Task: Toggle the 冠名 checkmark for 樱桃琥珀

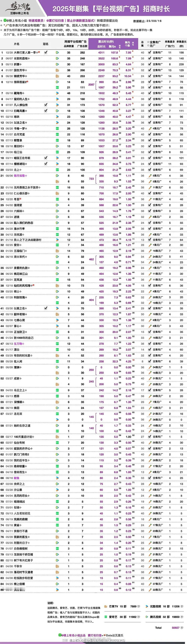Action: click(46, 164)
